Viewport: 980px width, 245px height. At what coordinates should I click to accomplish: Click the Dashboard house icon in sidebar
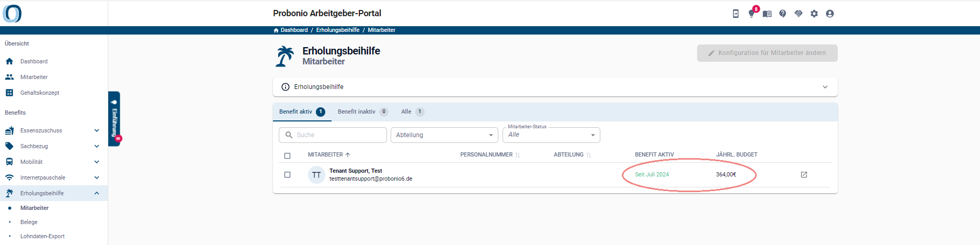click(9, 61)
